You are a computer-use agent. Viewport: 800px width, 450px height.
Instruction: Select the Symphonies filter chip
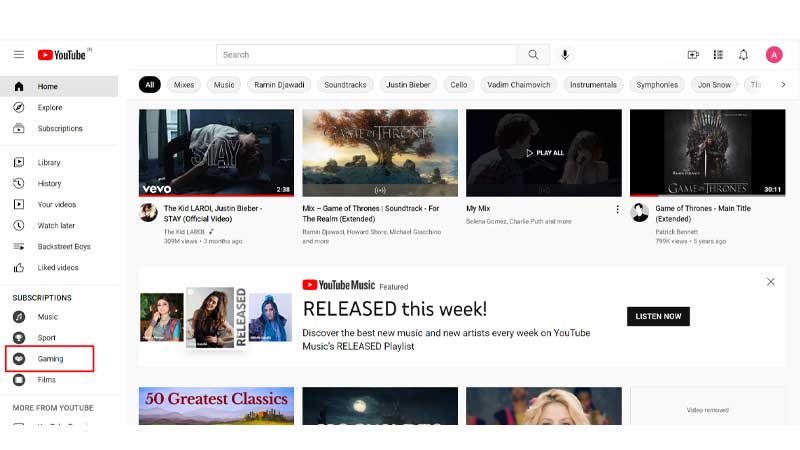click(x=657, y=85)
